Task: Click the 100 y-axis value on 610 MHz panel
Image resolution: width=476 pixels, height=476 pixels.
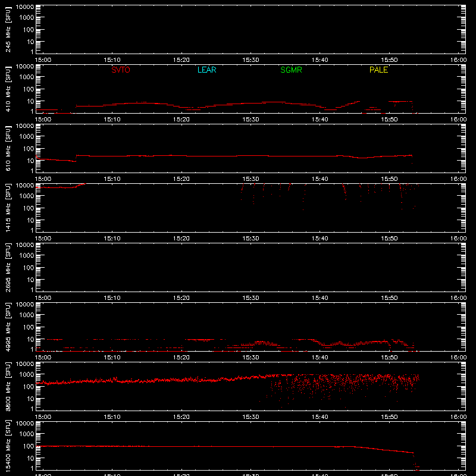Action: [x=29, y=149]
